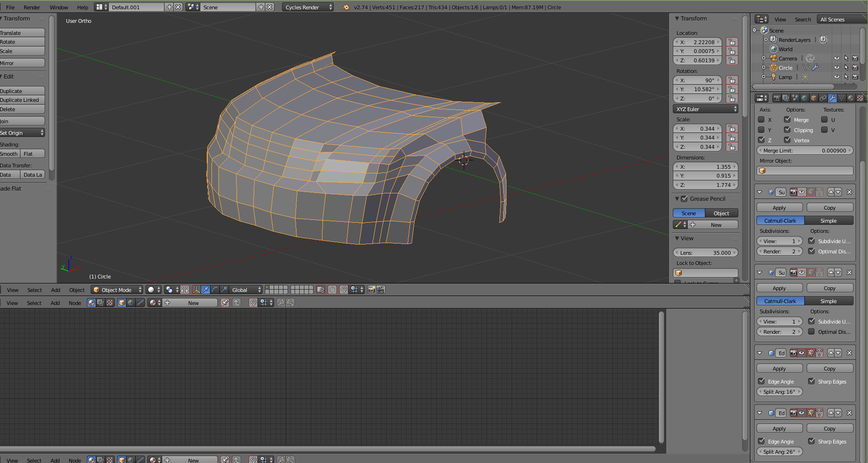The width and height of the screenshot is (868, 463).
Task: Collapse the first Subsurf modifier panel
Action: (760, 192)
